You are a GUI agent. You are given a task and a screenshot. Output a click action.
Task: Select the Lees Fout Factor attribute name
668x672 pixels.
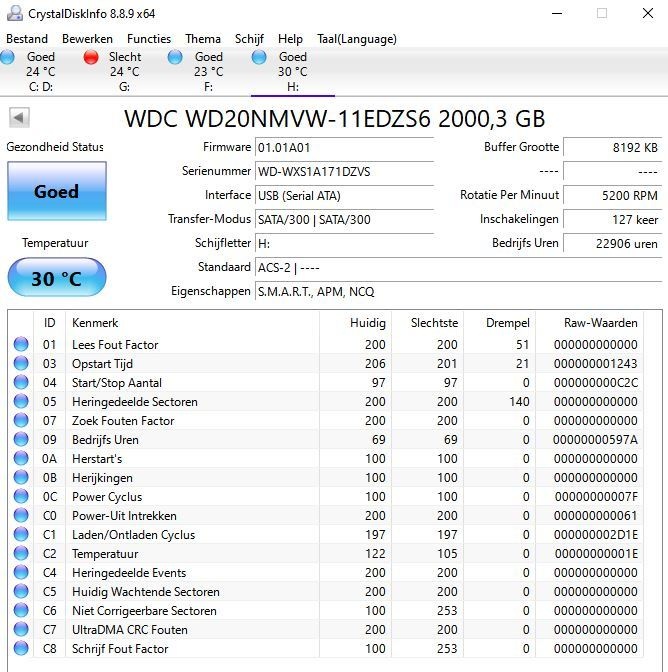click(x=115, y=345)
